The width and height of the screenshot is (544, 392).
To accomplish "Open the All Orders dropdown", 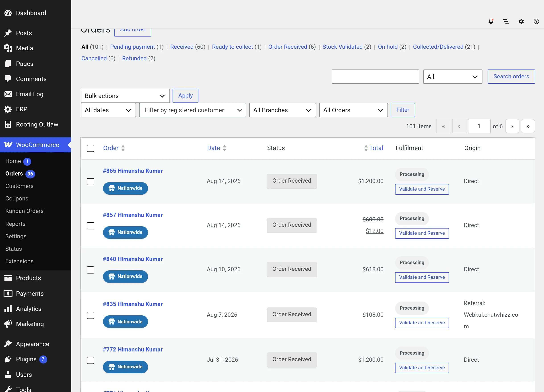I will coord(353,110).
